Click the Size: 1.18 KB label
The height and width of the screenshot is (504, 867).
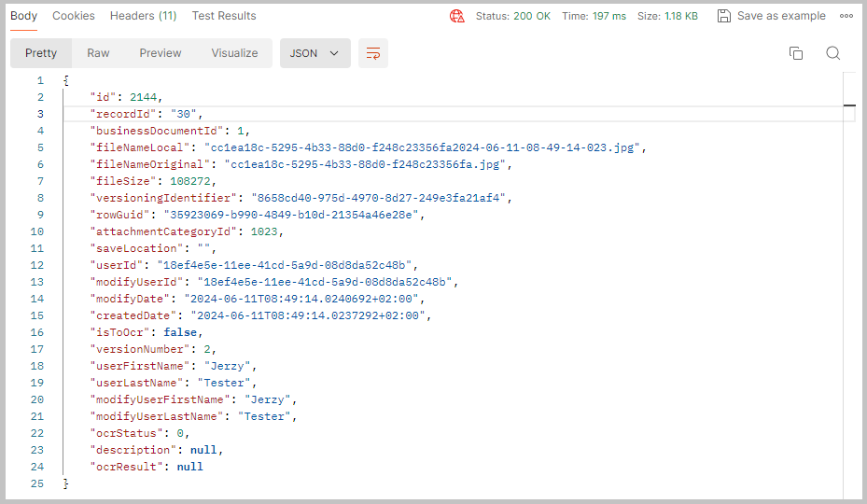pyautogui.click(x=667, y=16)
